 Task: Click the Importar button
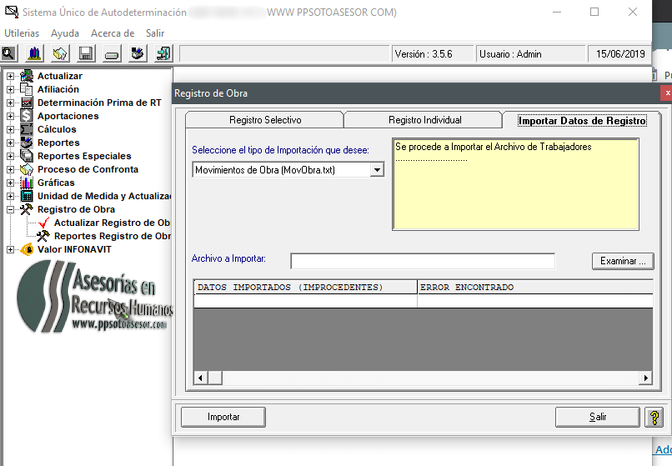[223, 417]
